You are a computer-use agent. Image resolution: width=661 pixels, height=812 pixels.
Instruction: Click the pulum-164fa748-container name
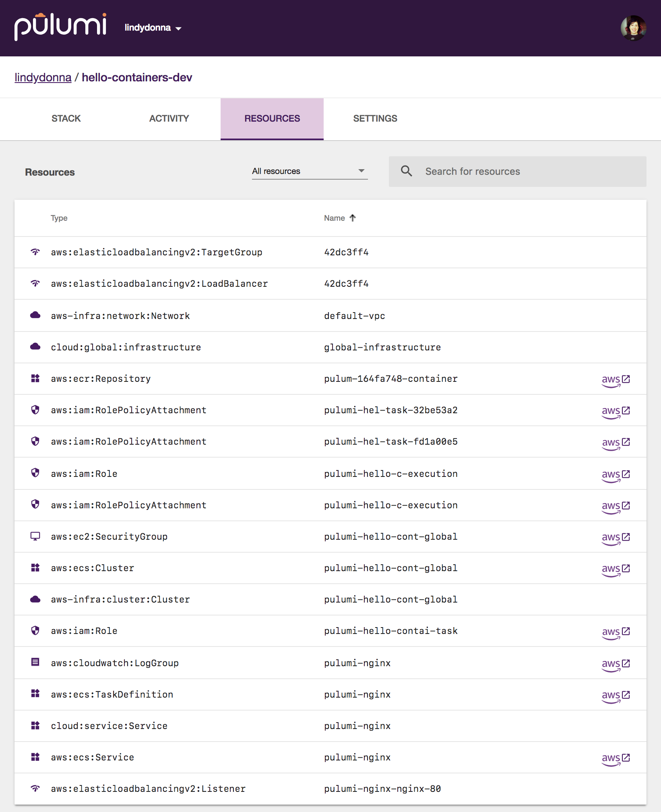point(391,379)
